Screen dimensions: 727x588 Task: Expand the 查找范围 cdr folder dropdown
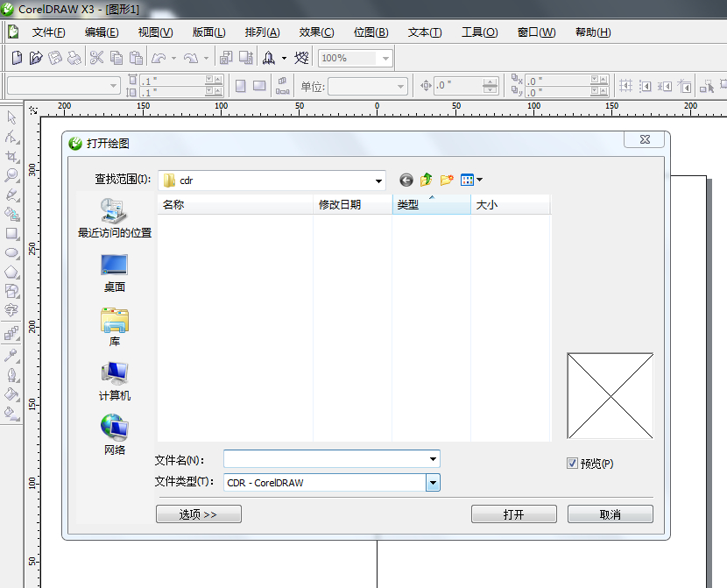pyautogui.click(x=378, y=181)
